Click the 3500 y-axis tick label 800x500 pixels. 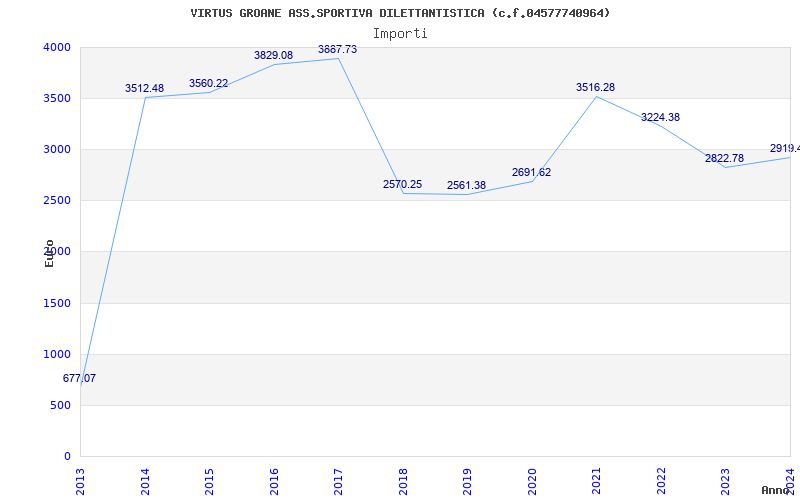click(x=57, y=98)
